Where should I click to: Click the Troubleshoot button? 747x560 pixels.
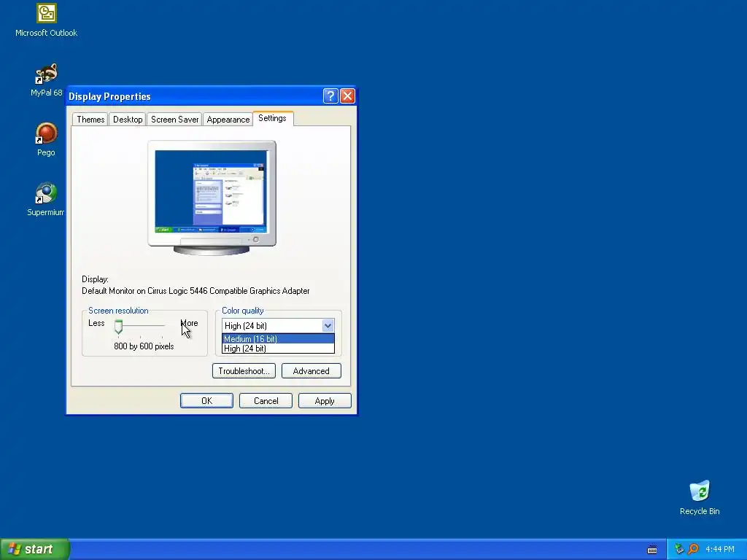click(x=244, y=371)
